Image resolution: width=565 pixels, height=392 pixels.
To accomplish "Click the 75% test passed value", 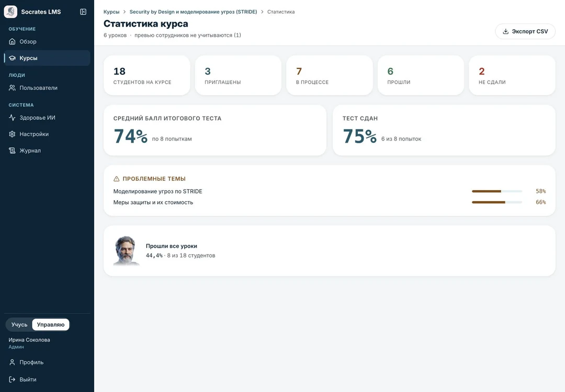I will [x=359, y=136].
